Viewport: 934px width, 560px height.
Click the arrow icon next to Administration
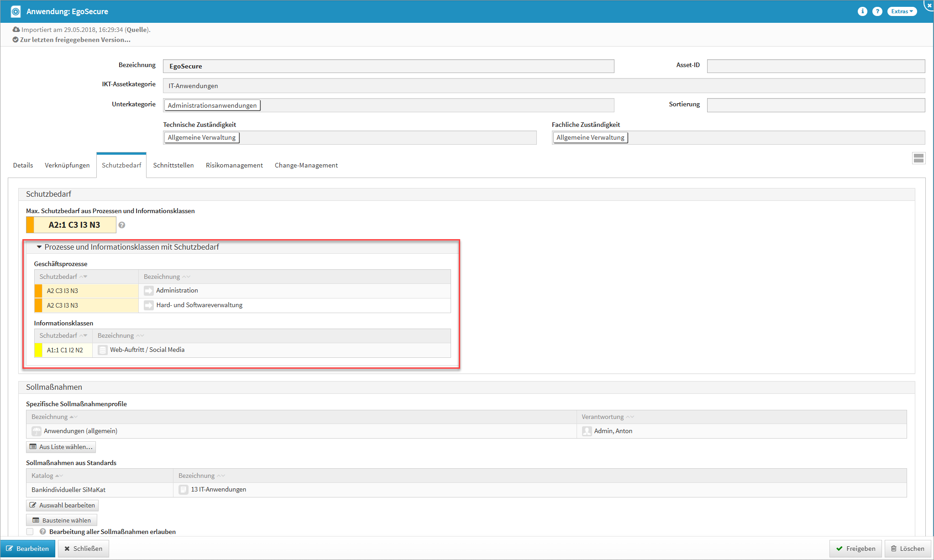(149, 291)
